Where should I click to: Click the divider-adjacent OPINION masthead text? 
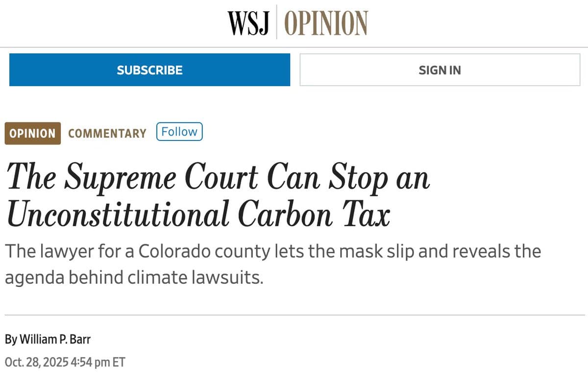click(x=327, y=22)
